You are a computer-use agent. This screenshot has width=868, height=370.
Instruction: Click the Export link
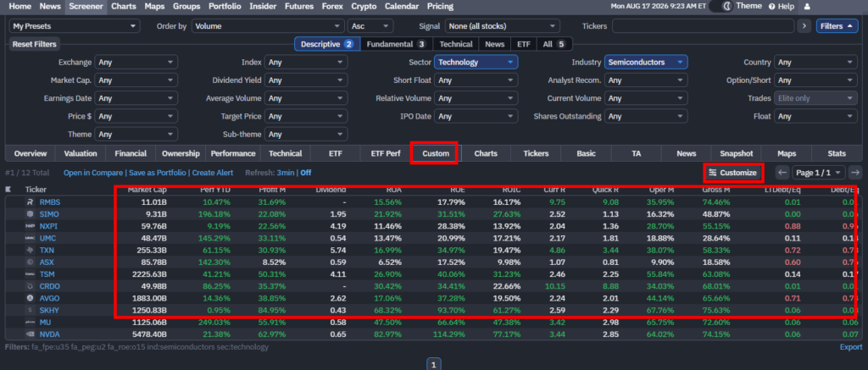tap(851, 347)
